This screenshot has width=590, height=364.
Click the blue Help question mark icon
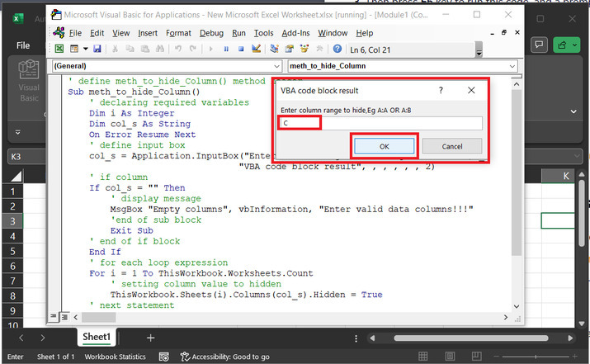tap(337, 49)
